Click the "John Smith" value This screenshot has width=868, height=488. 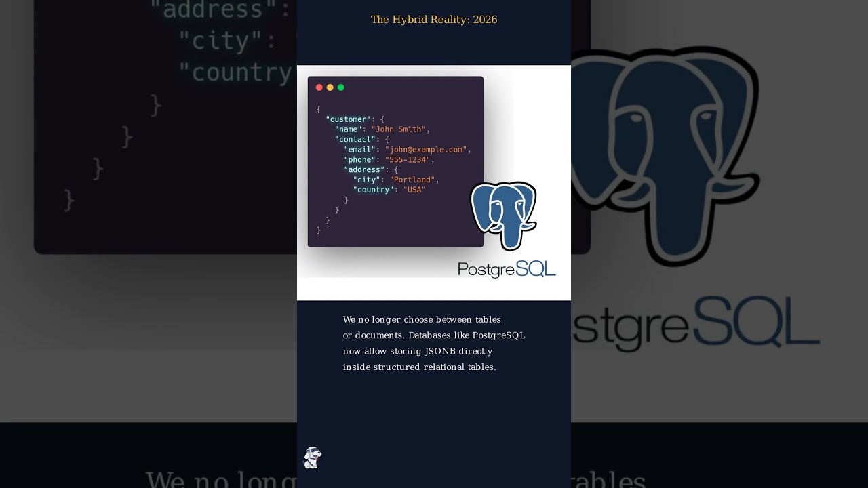tap(399, 129)
